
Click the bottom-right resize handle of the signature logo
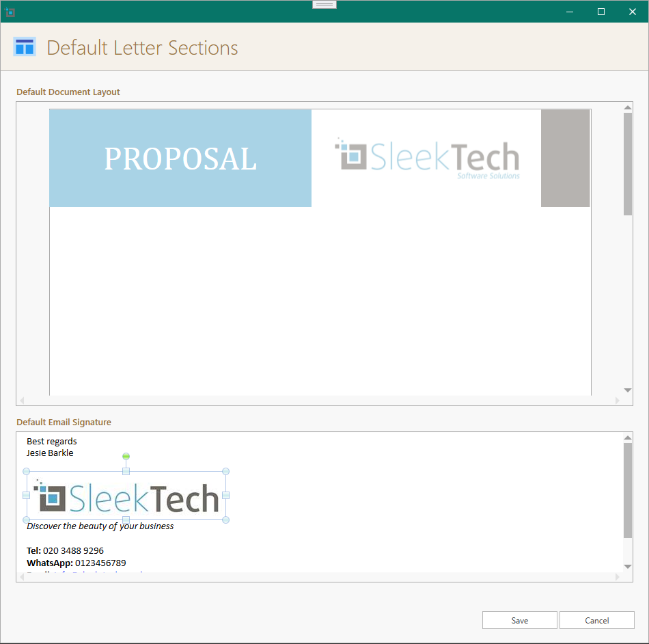coord(225,520)
